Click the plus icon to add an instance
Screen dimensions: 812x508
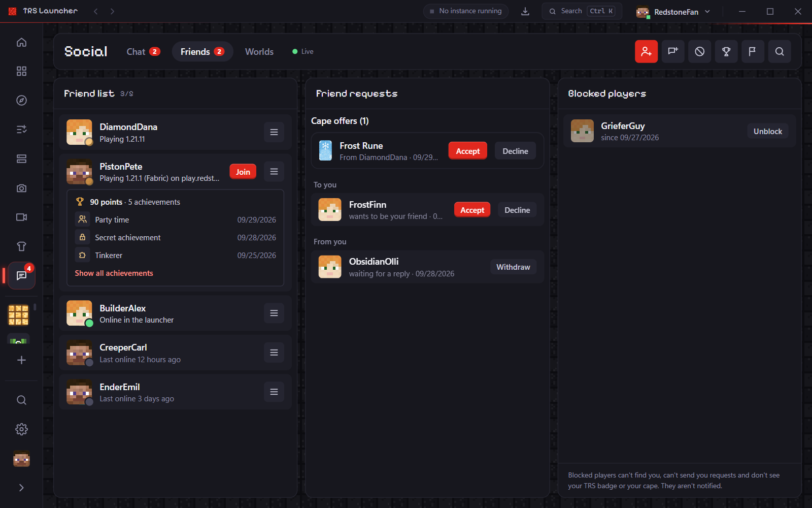coord(21,360)
